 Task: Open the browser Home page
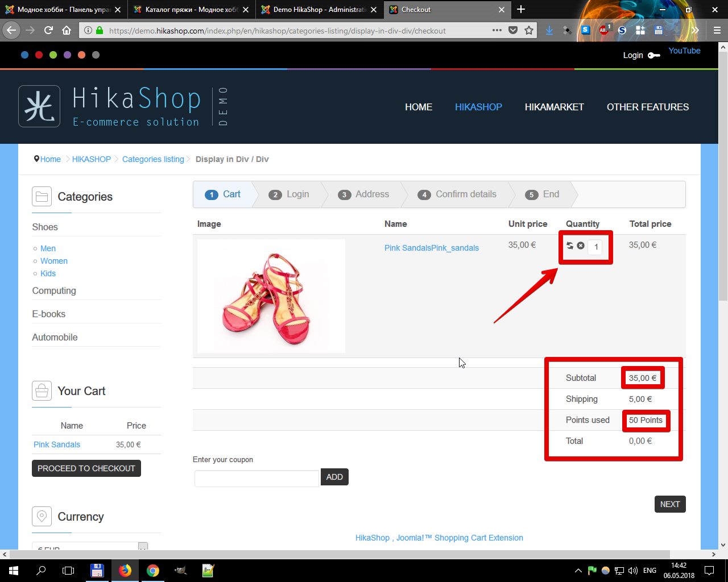click(x=67, y=30)
